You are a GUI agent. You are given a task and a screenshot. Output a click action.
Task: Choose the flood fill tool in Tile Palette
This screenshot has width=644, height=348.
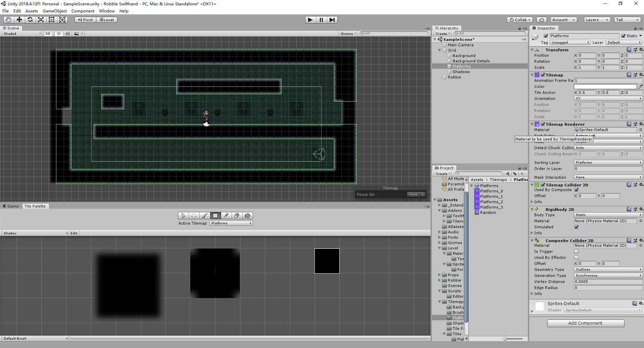pos(247,216)
